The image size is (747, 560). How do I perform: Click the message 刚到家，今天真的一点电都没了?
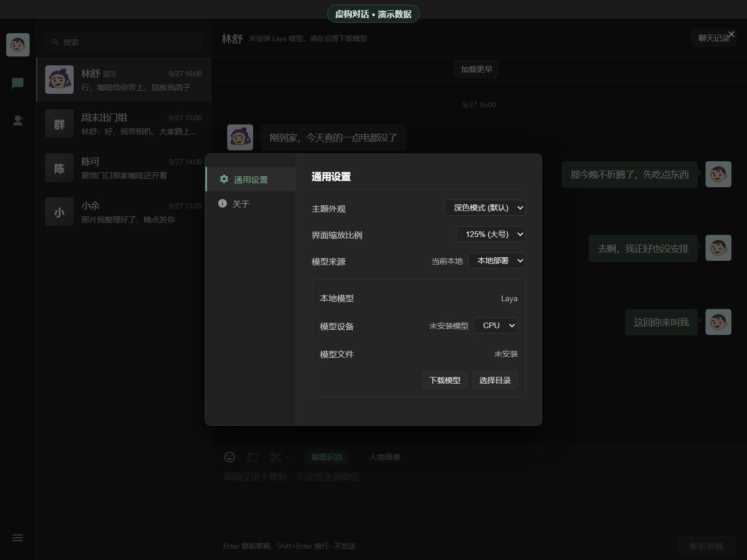pyautogui.click(x=334, y=138)
